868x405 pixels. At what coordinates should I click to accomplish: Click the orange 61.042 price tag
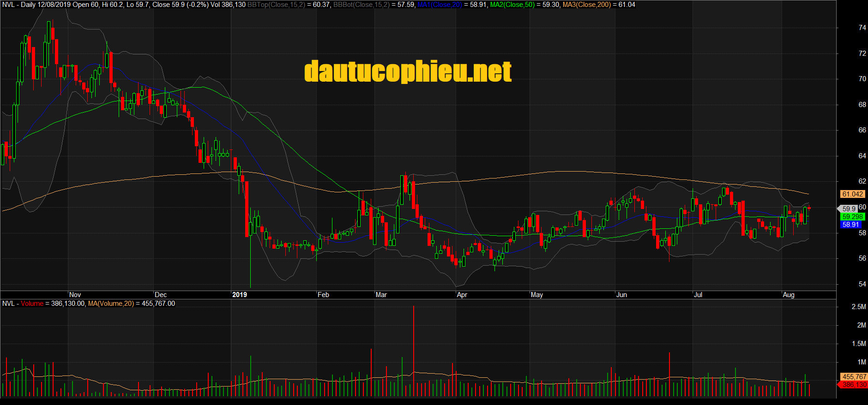pyautogui.click(x=852, y=194)
